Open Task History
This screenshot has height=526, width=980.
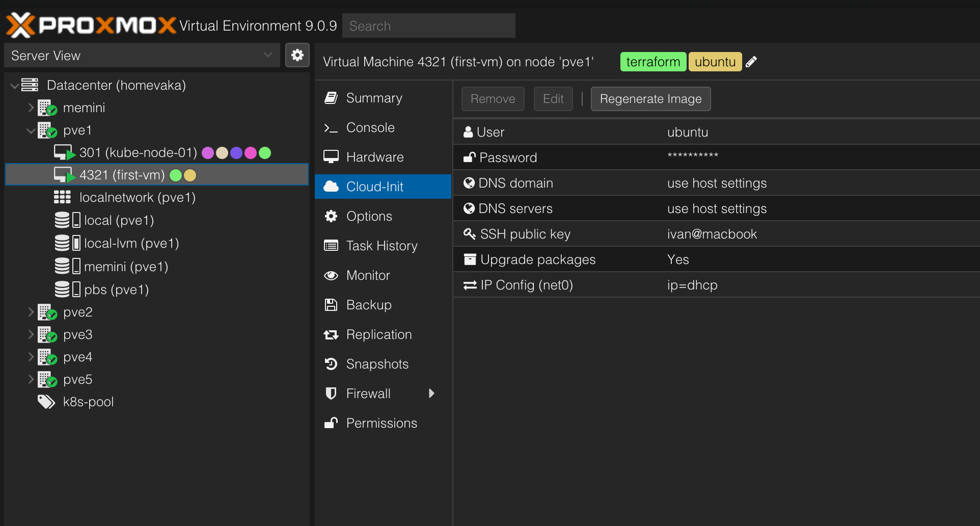click(x=382, y=246)
